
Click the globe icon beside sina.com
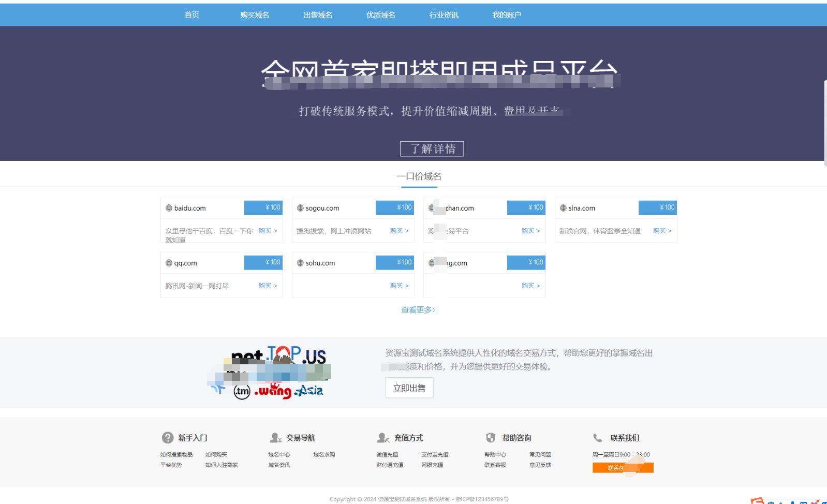[563, 208]
